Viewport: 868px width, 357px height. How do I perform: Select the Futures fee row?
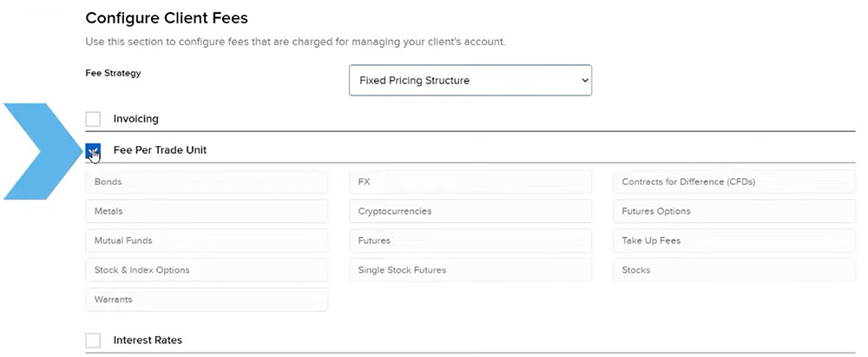[x=470, y=241]
